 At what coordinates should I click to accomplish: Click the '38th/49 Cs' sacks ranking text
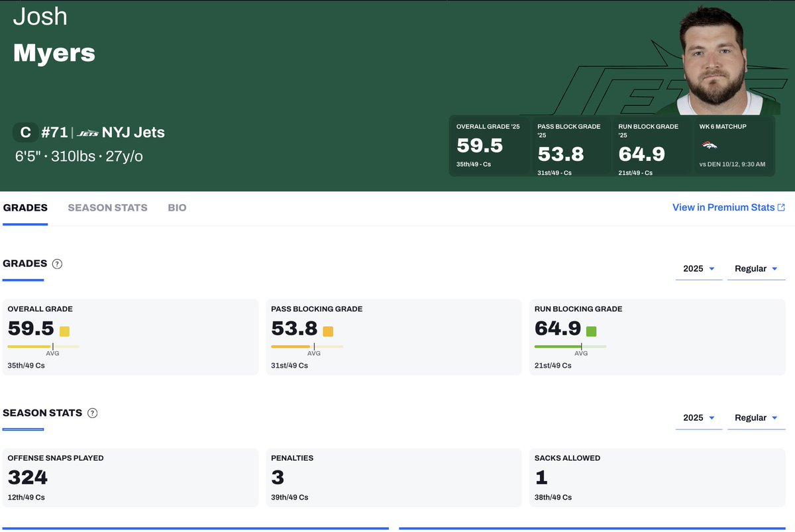[x=553, y=498]
